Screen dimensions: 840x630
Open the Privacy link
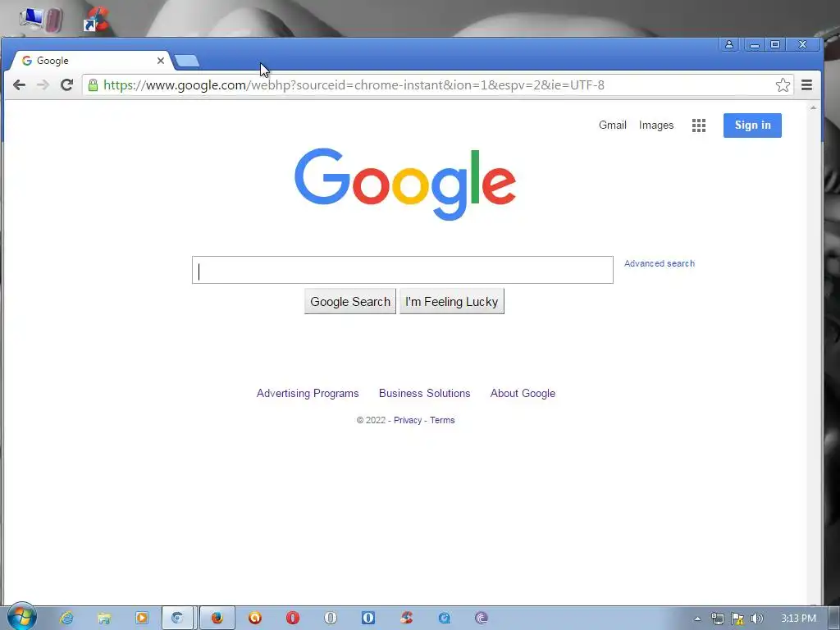pyautogui.click(x=408, y=420)
